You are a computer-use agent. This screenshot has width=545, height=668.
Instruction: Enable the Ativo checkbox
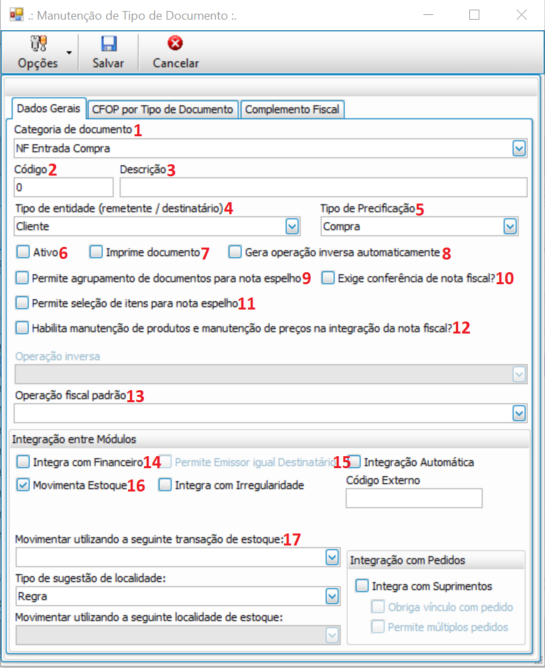23,252
